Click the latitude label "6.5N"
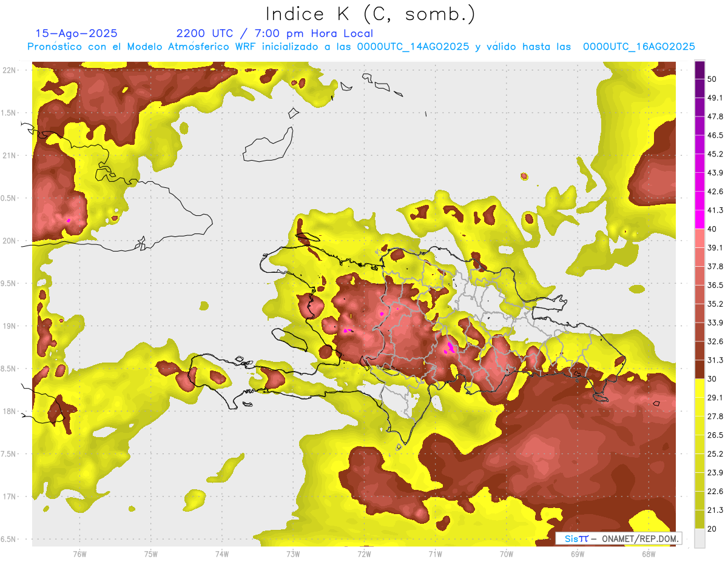This screenshot has height=562, width=728. pyautogui.click(x=8, y=539)
